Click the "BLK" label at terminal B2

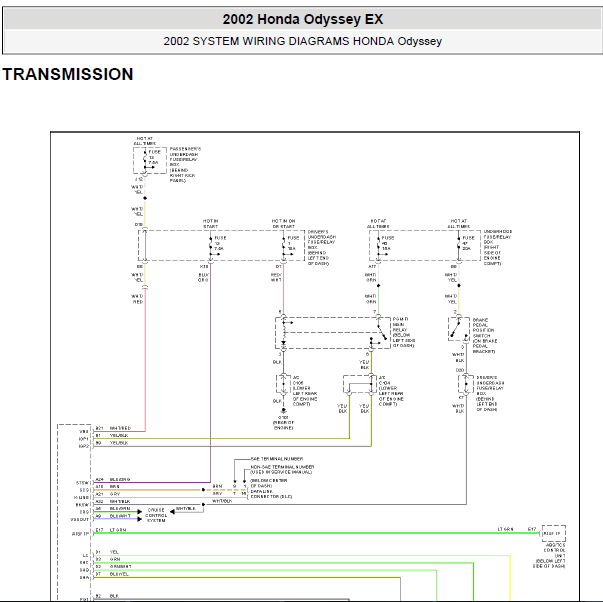click(114, 596)
